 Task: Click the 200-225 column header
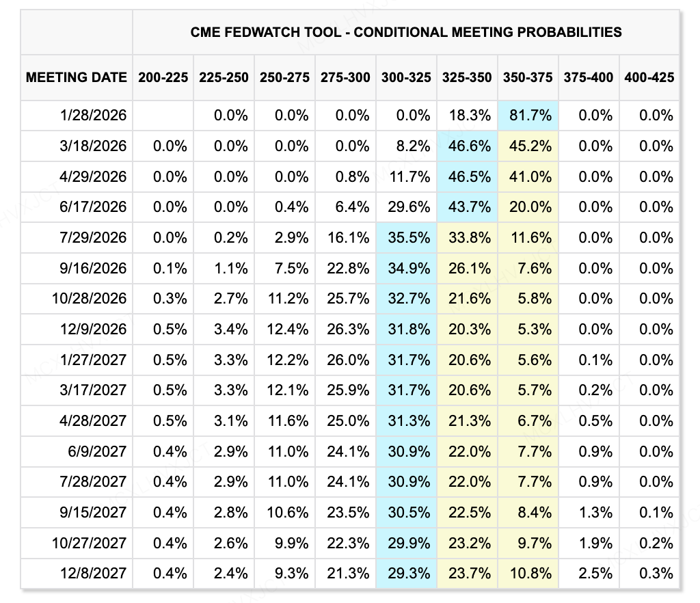[163, 77]
